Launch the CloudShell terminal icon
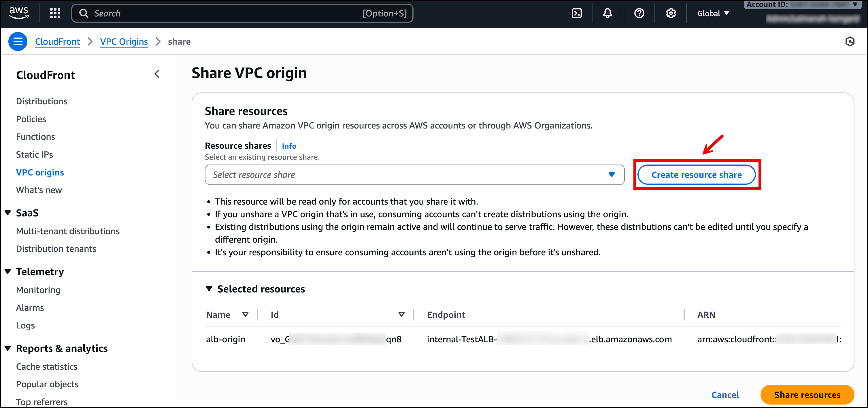 (577, 13)
